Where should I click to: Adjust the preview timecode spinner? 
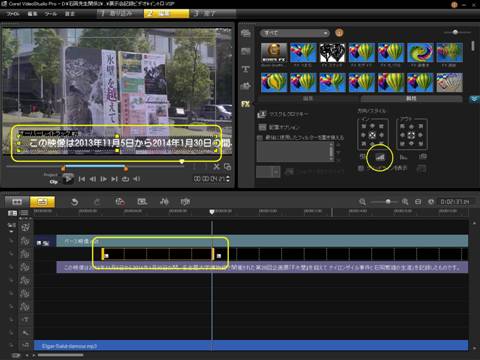[228, 179]
